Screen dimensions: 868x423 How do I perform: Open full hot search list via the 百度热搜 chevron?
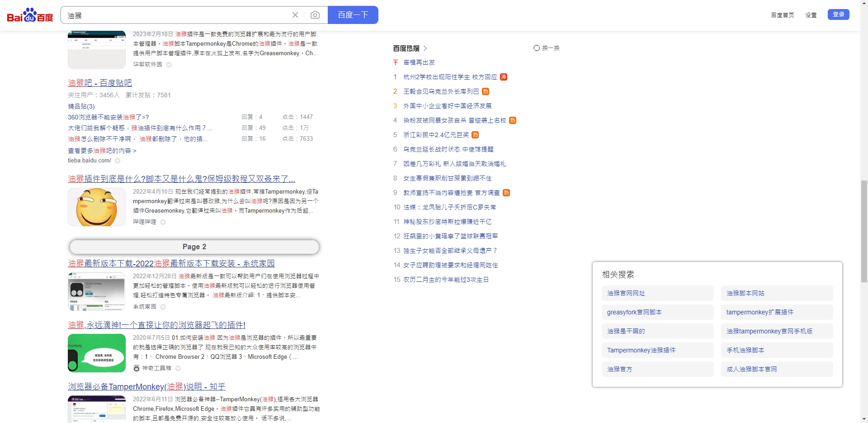tap(425, 48)
